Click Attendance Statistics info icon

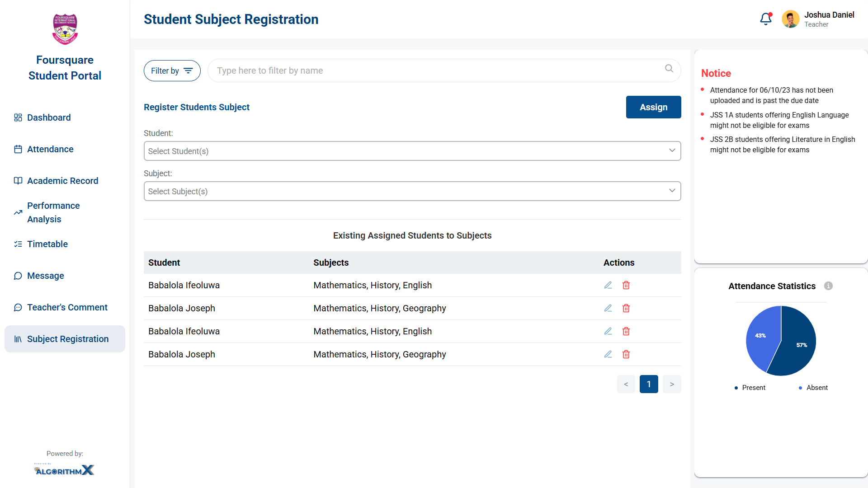[828, 286]
